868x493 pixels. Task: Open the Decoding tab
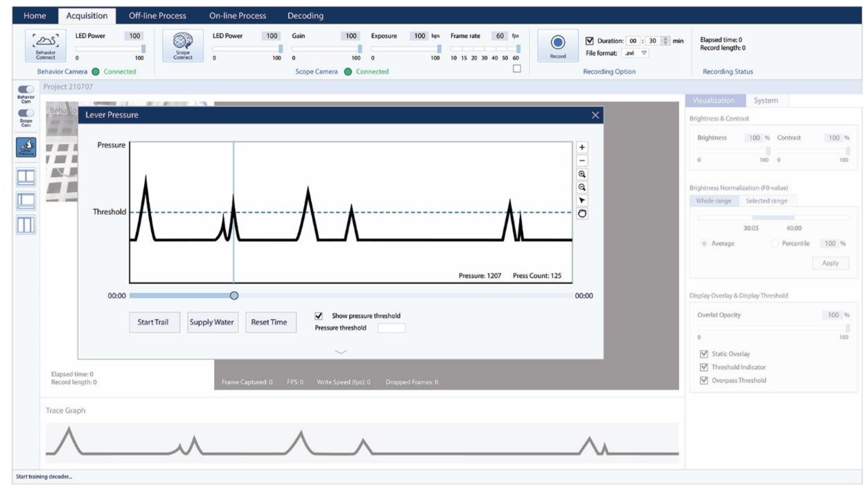click(305, 15)
